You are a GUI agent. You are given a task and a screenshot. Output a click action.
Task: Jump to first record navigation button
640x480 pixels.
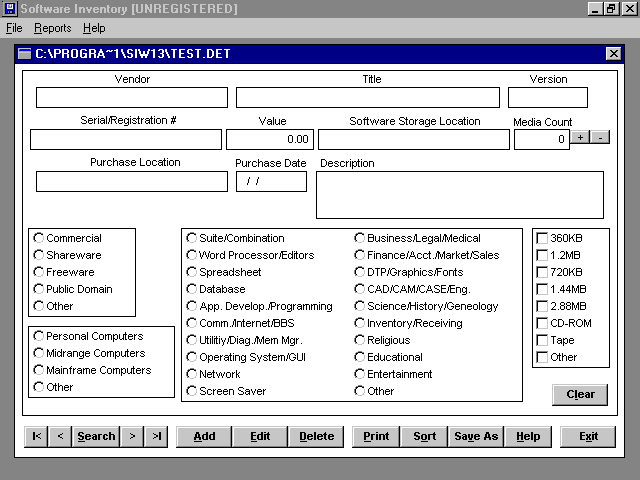point(35,436)
